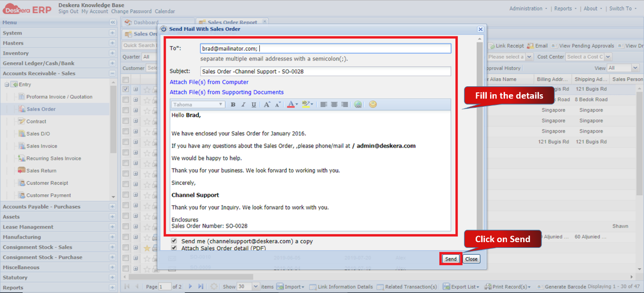This screenshot has width=644, height=293.
Task: Open the My Account link
Action: click(95, 11)
